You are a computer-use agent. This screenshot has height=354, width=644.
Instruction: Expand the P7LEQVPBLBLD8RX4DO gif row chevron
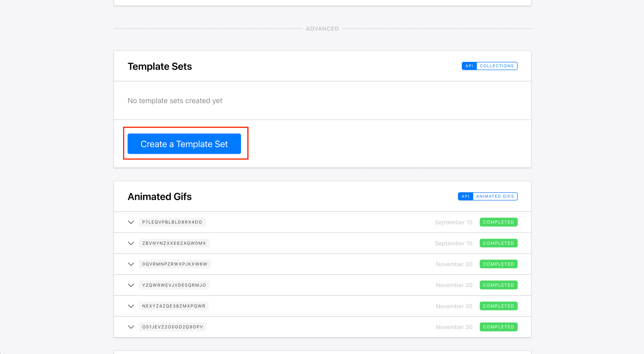point(131,222)
